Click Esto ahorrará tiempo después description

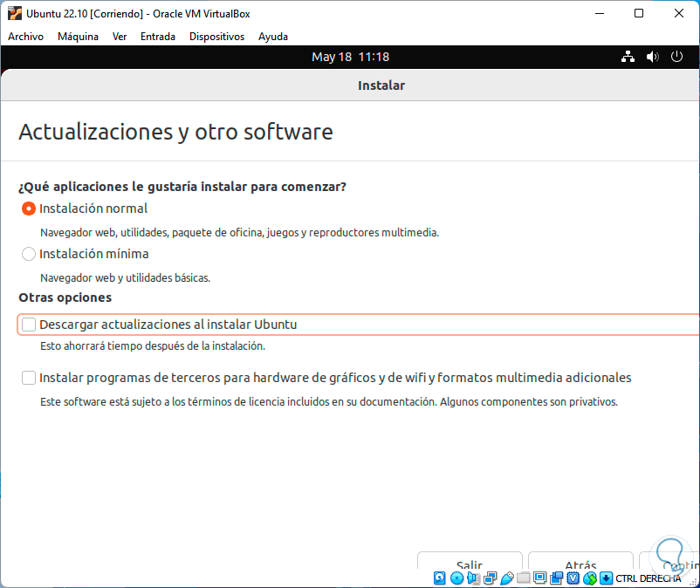(x=153, y=346)
